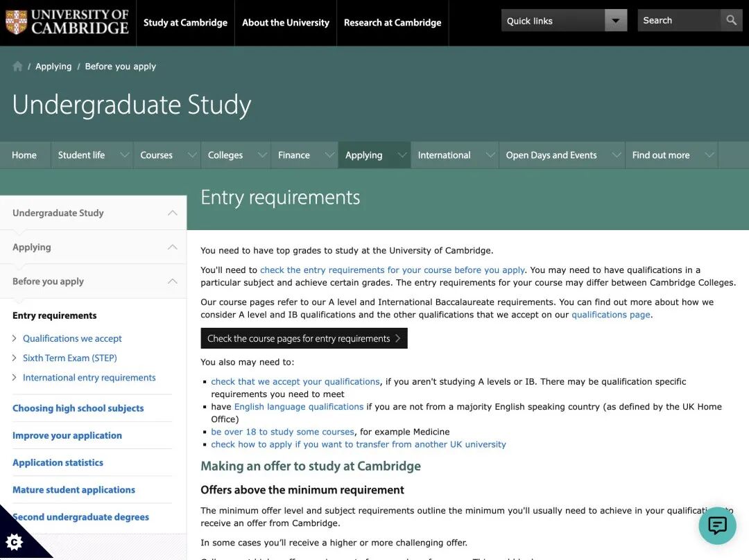Open the About the University menu
The width and height of the screenshot is (749, 560).
(x=286, y=22)
